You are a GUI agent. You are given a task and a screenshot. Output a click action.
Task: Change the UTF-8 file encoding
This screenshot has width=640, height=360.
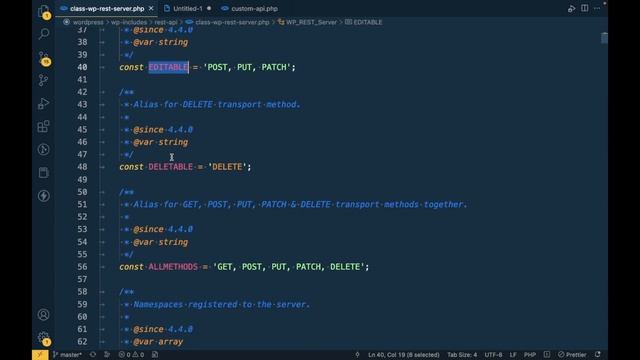click(493, 355)
